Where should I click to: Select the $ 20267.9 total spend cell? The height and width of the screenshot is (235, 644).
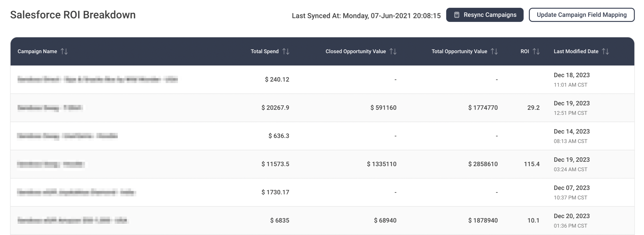[275, 108]
